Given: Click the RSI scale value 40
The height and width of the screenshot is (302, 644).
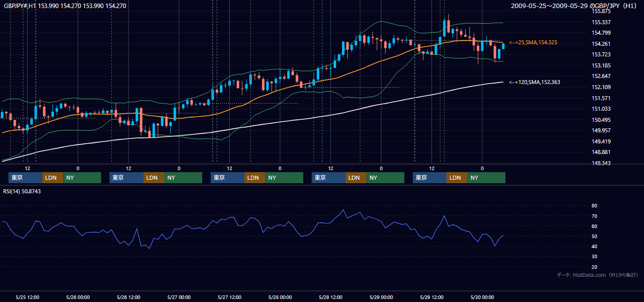Looking at the screenshot, I should click(x=594, y=246).
